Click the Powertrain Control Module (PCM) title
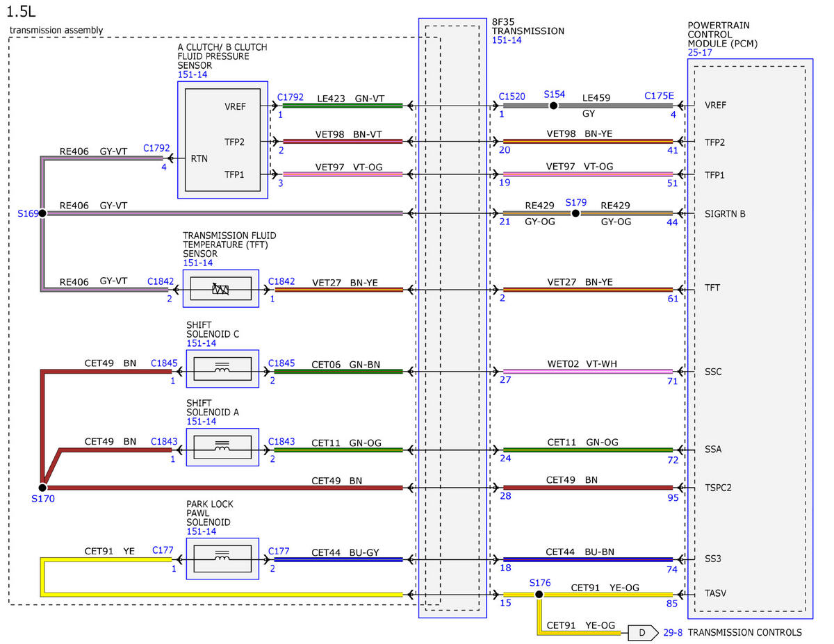The image size is (834, 644). tap(723, 34)
